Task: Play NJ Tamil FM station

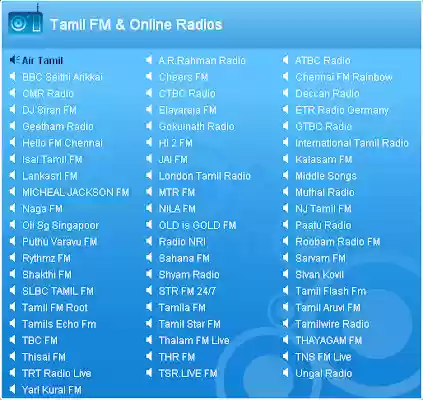Action: point(323,209)
